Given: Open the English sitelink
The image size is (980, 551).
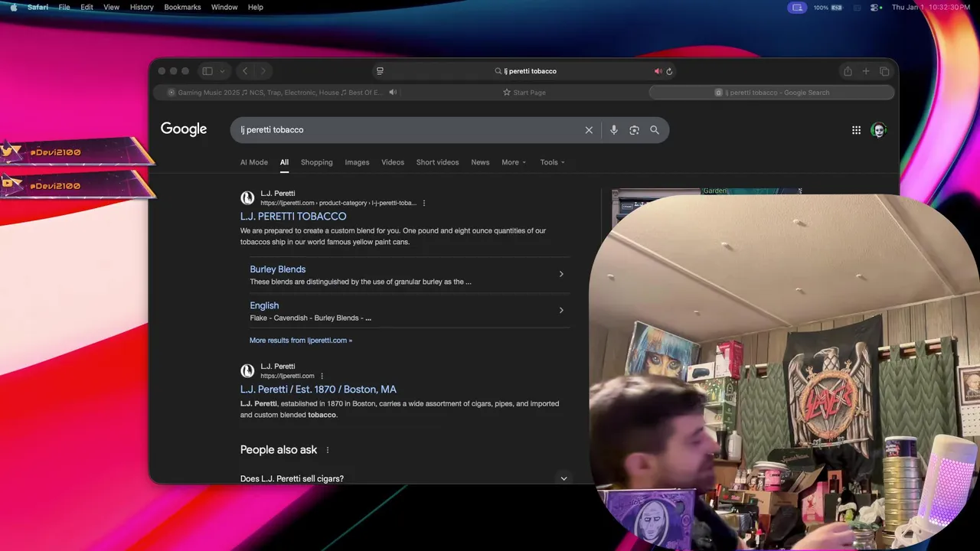Looking at the screenshot, I should 264,305.
